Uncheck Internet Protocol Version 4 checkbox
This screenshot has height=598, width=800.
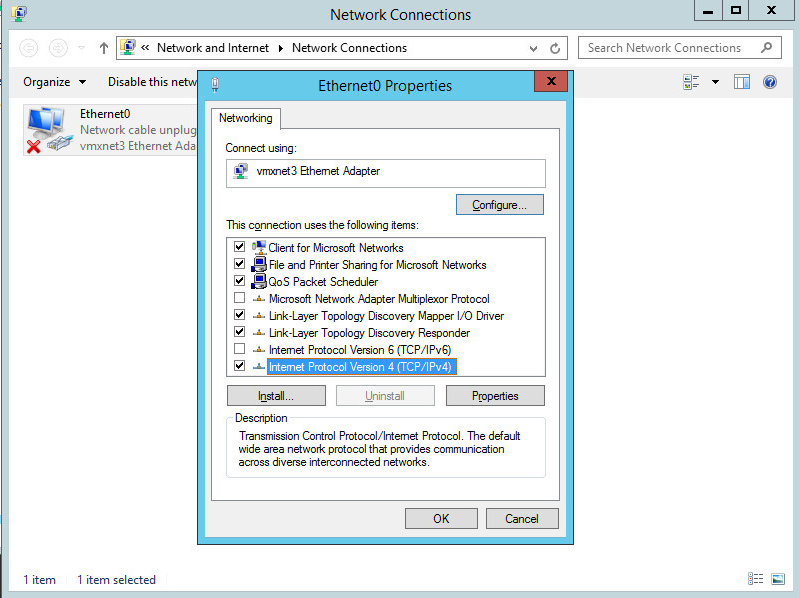click(x=239, y=366)
